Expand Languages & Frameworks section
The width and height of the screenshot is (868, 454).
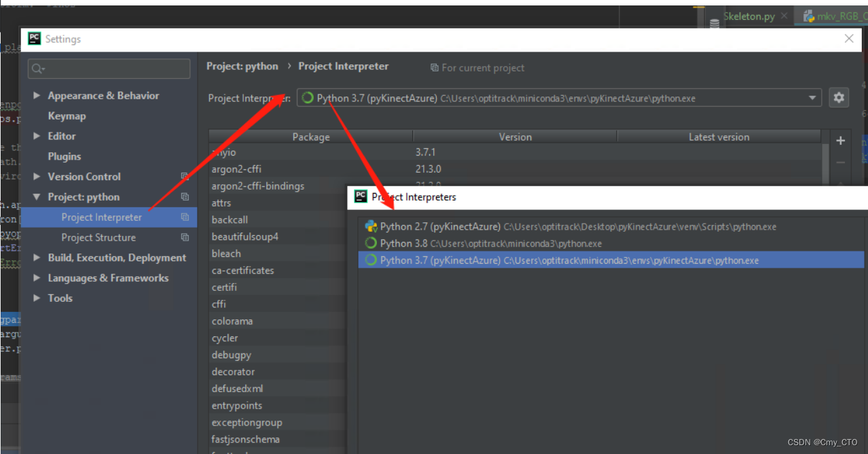point(37,278)
